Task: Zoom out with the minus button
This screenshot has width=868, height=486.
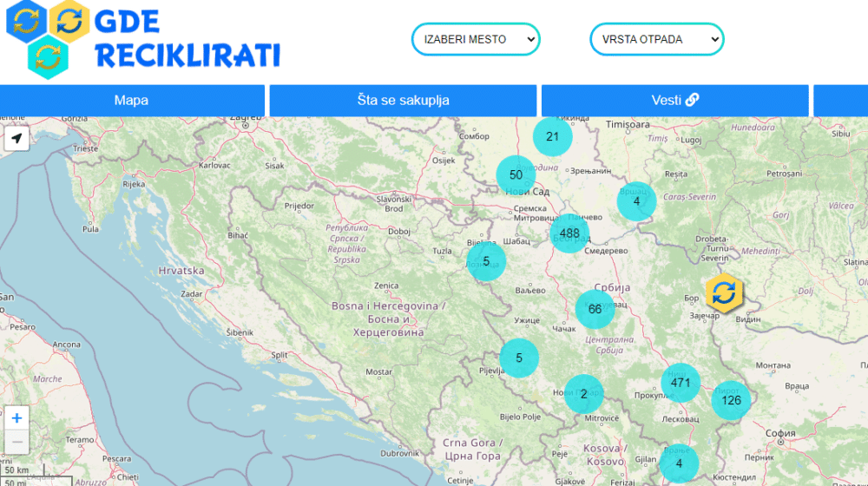Action: pyautogui.click(x=16, y=442)
